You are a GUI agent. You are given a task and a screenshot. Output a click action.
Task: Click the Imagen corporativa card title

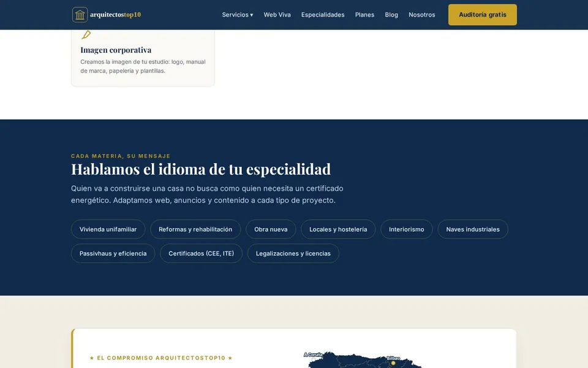(x=116, y=50)
